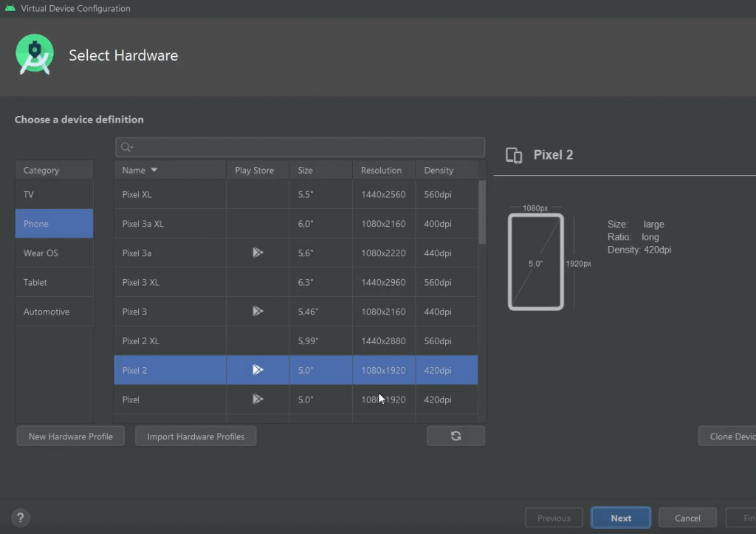This screenshot has width=756, height=534.
Task: Click the 1440x2960 resolution cell
Action: 383,282
